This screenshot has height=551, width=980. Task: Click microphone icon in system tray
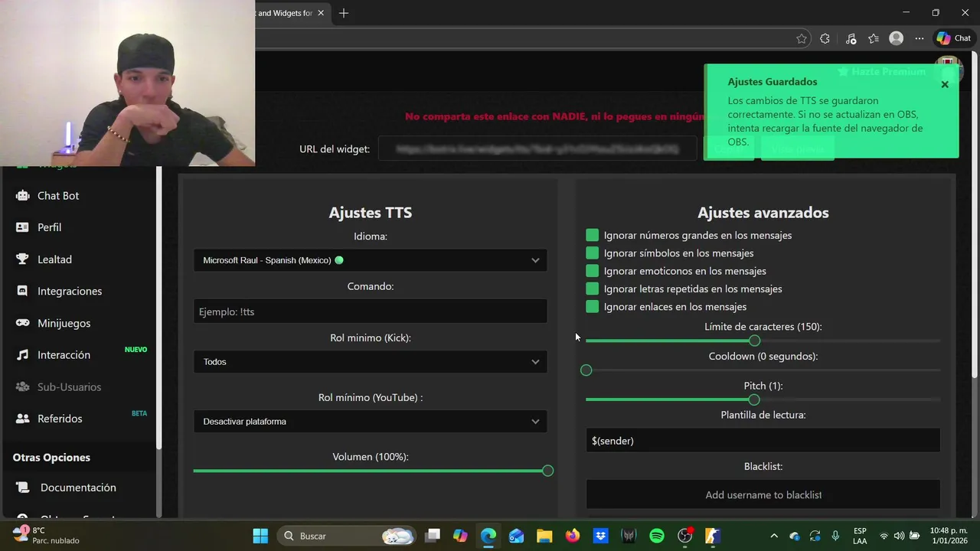[835, 536]
